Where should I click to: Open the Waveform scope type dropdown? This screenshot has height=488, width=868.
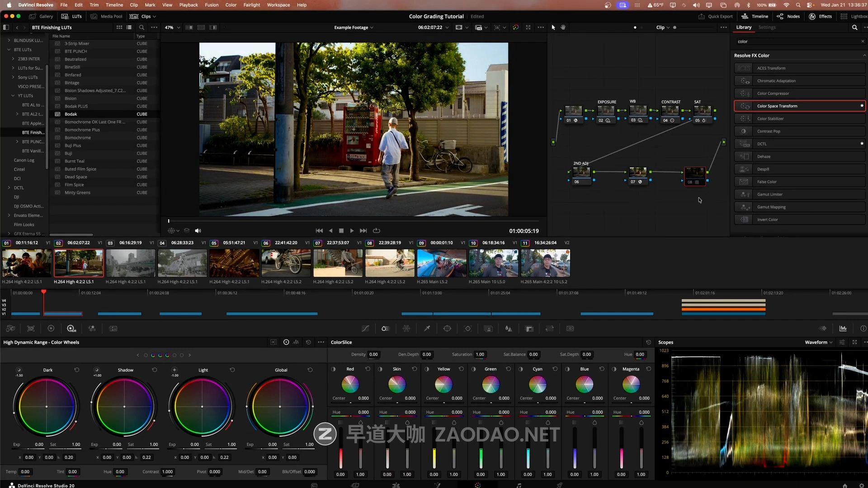point(818,343)
